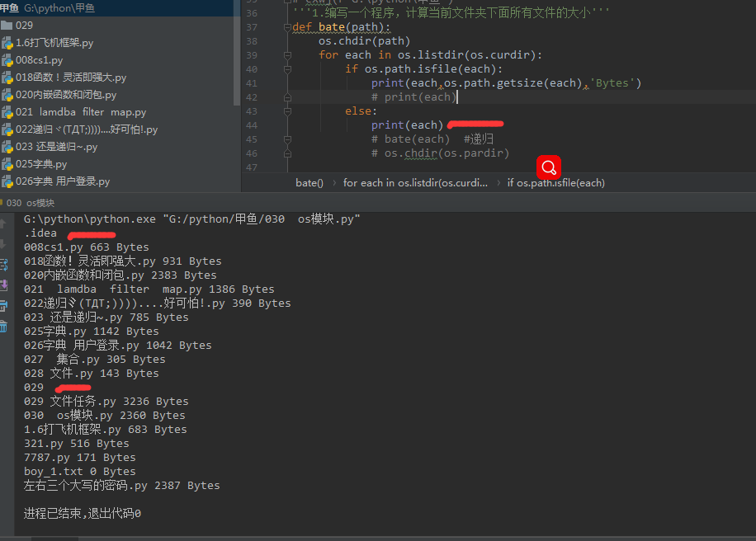Click the print icon in run toolbar
756x541 pixels.
tap(4, 306)
